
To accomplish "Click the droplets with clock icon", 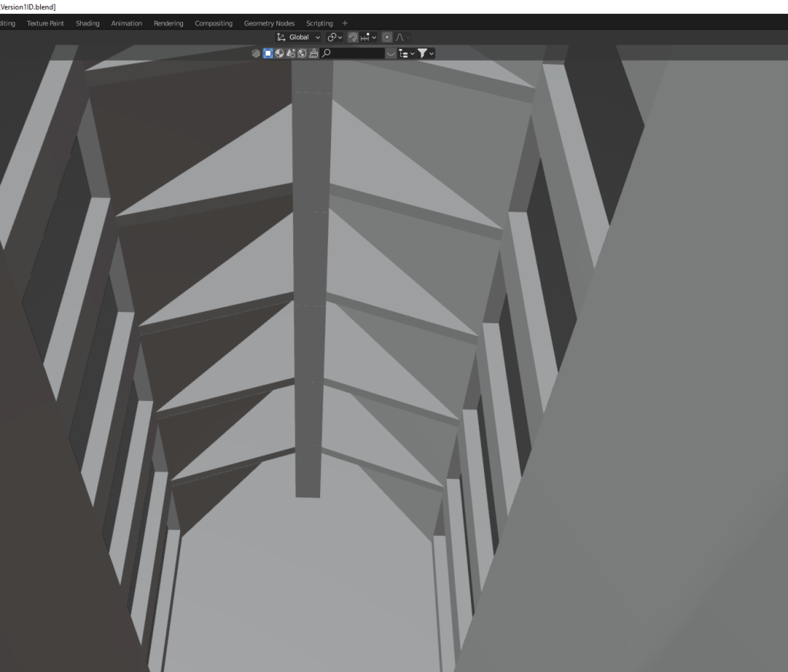I will point(291,53).
